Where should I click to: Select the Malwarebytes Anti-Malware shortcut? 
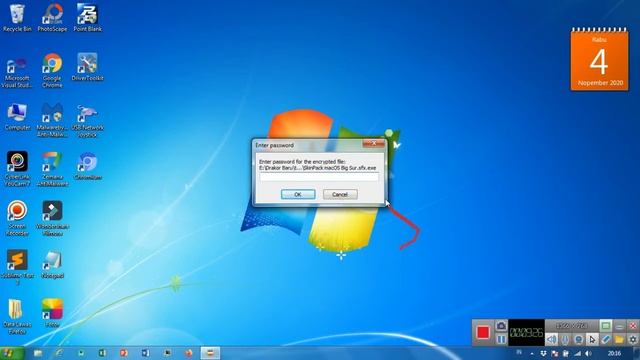[52, 120]
